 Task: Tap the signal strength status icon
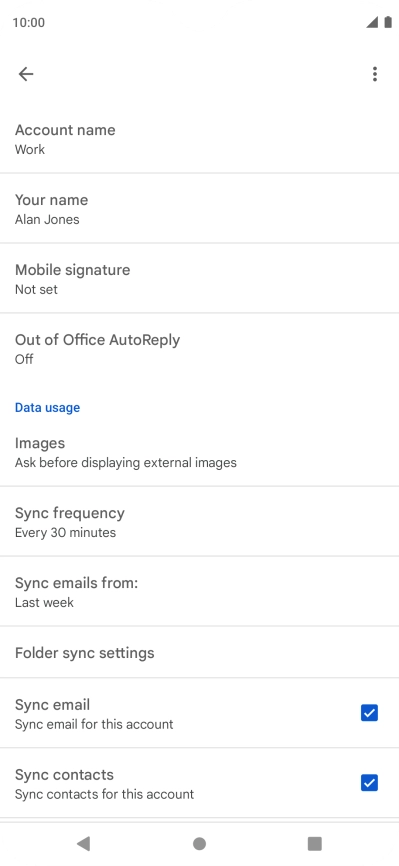pyautogui.click(x=372, y=22)
